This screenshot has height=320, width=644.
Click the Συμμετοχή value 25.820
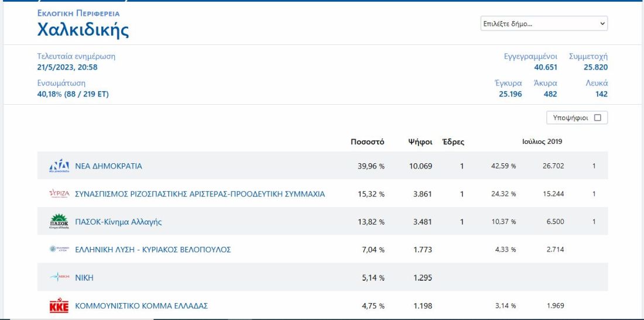click(x=596, y=67)
